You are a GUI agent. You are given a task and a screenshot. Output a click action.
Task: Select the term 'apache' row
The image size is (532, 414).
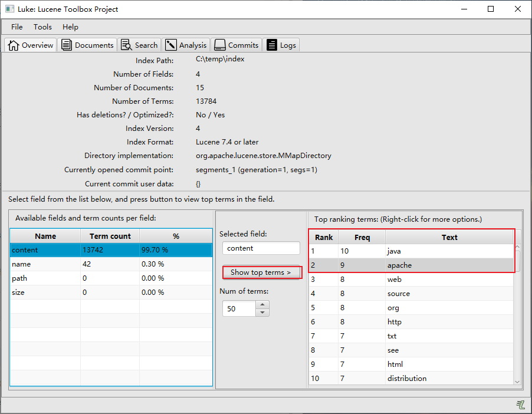point(411,265)
